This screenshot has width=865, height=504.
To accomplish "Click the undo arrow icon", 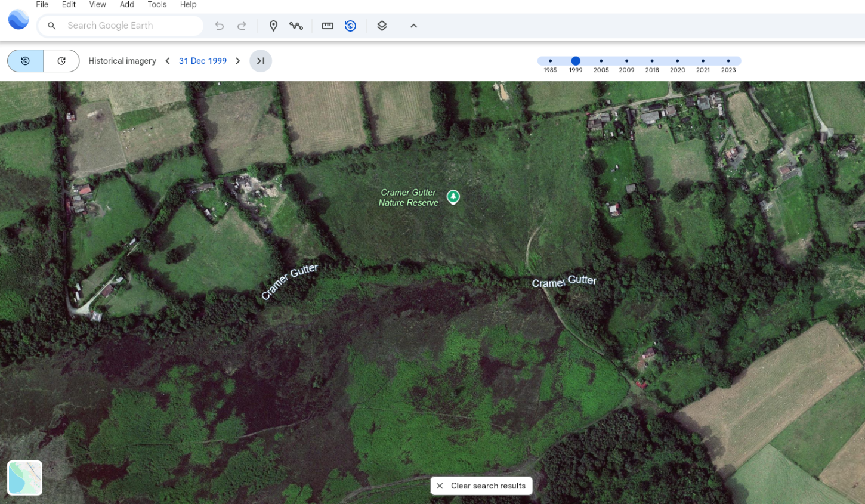I will point(220,26).
